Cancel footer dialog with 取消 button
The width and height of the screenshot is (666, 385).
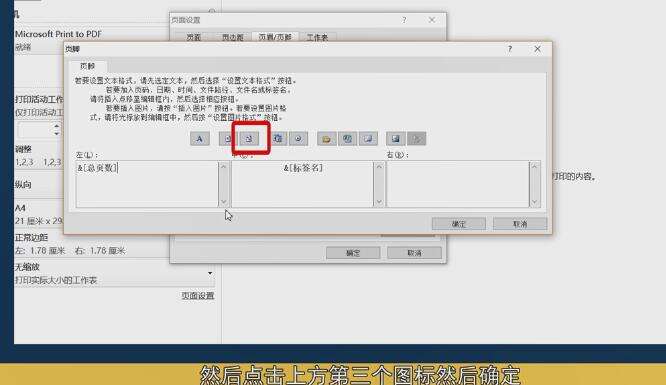[x=520, y=224]
